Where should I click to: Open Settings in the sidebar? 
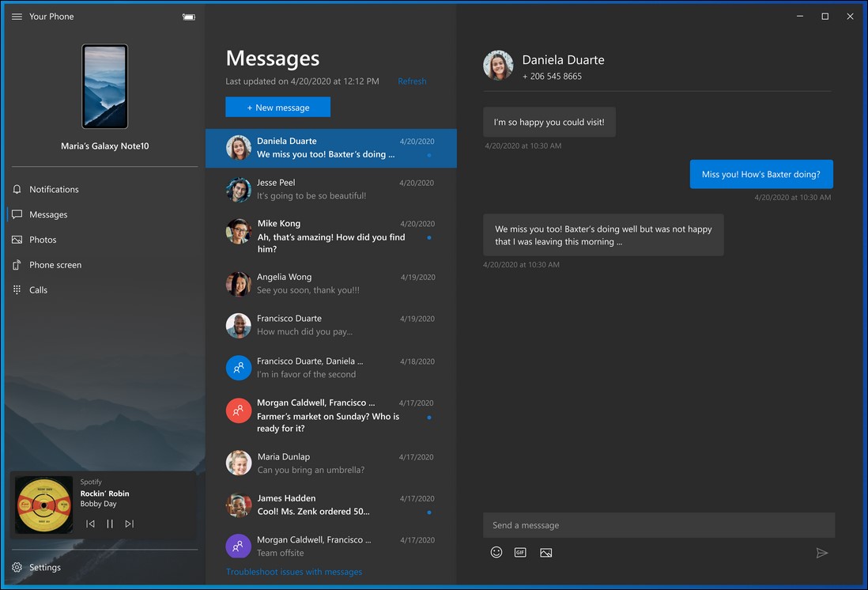104,567
